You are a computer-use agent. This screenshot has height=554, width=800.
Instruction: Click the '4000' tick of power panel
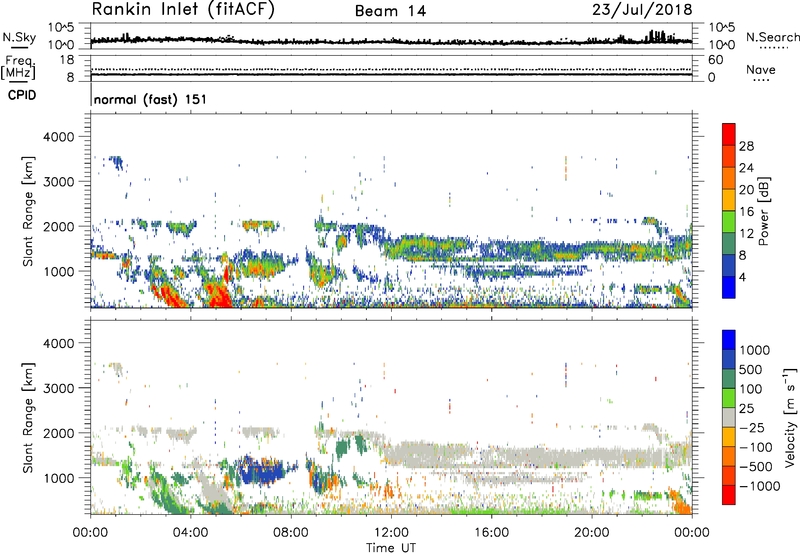[x=59, y=137]
